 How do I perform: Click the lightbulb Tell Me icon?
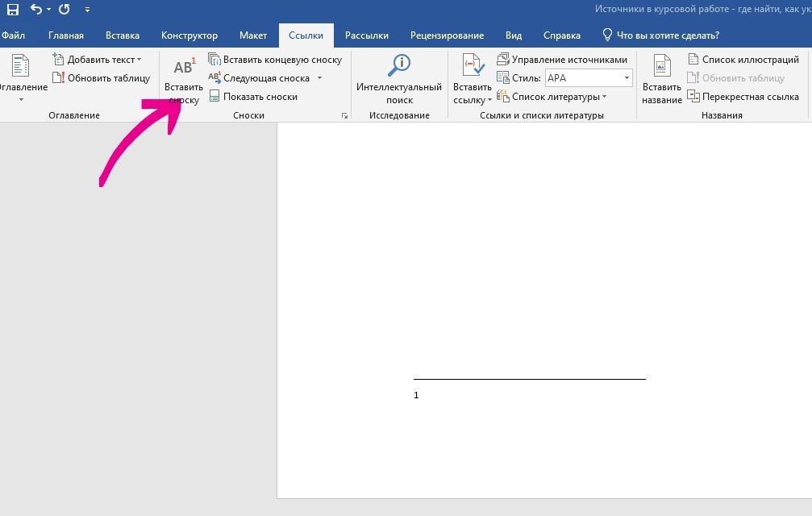[x=607, y=35]
